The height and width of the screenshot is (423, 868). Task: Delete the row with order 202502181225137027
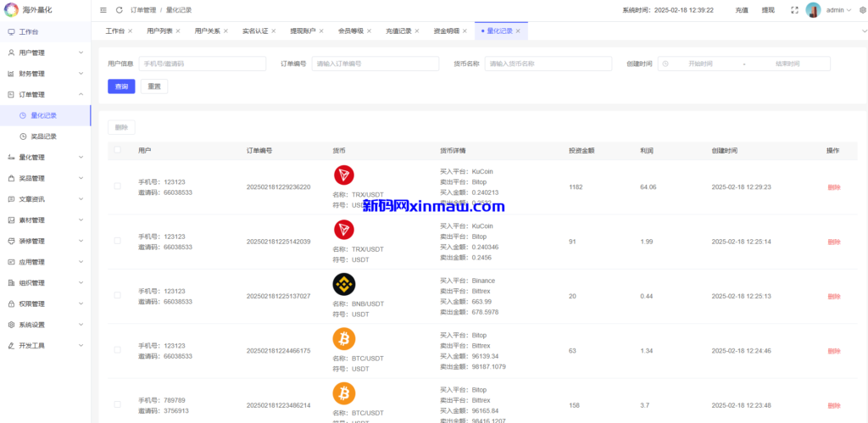[x=834, y=296]
